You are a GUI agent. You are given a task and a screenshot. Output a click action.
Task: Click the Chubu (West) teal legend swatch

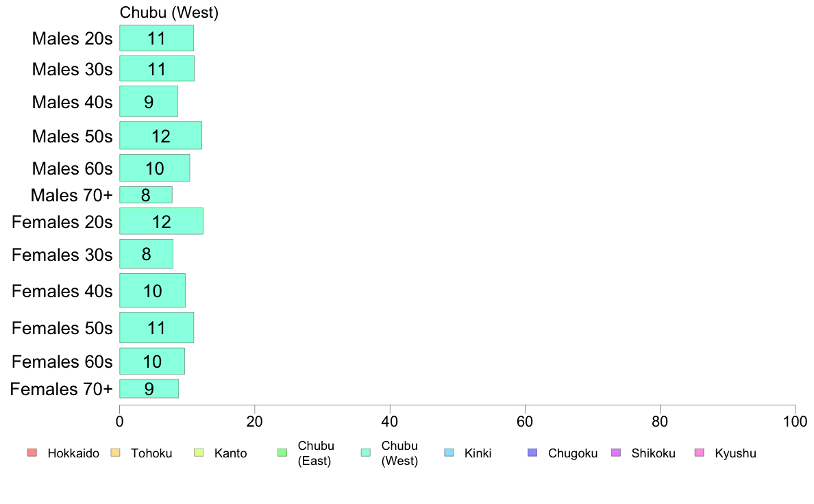pyautogui.click(x=365, y=453)
